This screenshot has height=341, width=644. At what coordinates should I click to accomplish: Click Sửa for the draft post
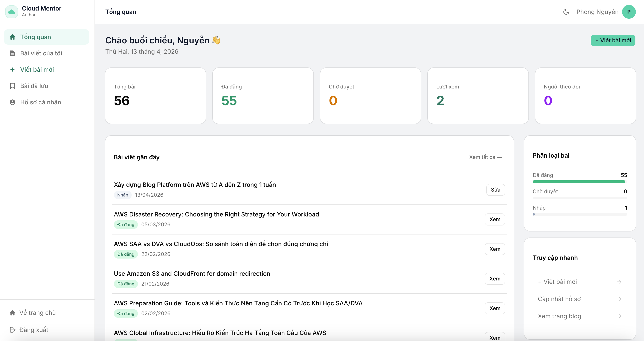(495, 190)
